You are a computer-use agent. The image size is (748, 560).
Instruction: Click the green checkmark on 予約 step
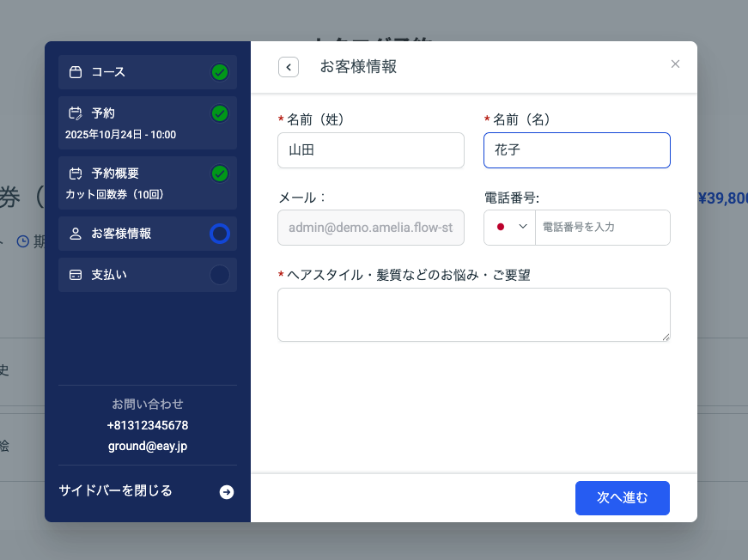[x=220, y=113]
